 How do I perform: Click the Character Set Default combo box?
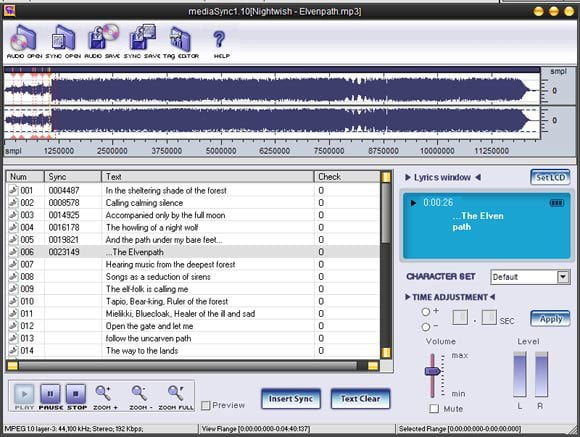[x=530, y=277]
